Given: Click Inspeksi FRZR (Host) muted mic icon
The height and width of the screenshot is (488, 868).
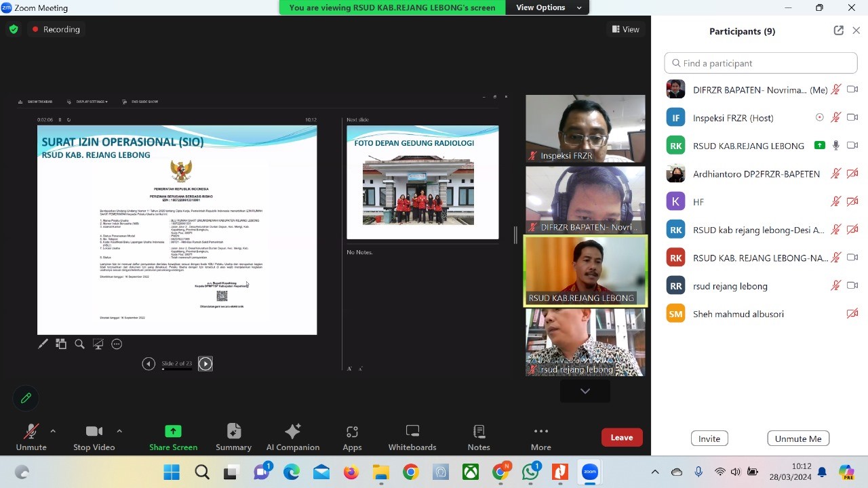Looking at the screenshot, I should 836,117.
